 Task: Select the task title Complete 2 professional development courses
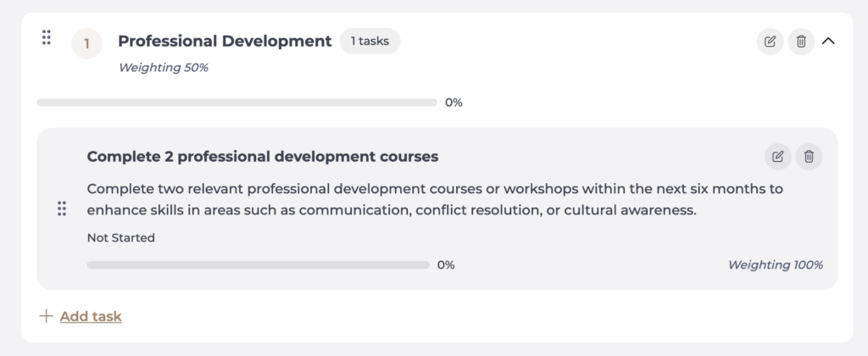(263, 157)
